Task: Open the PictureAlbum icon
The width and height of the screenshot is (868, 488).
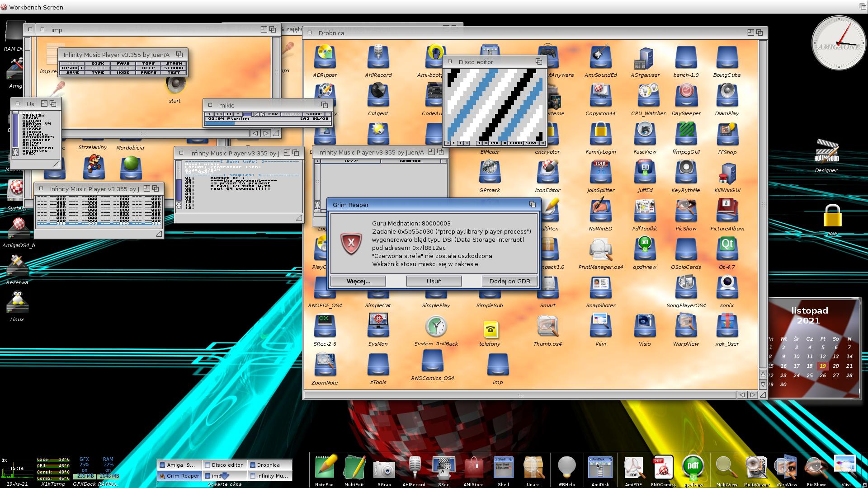Action: click(727, 211)
